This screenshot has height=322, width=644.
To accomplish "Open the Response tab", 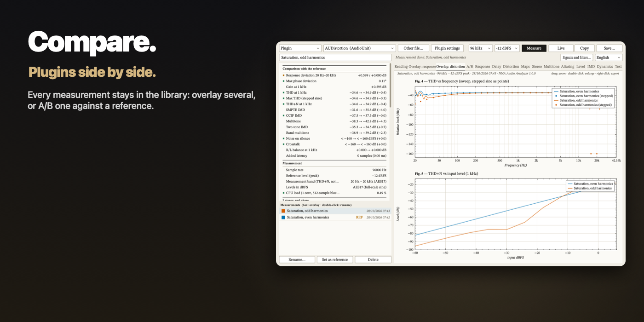I will [483, 67].
